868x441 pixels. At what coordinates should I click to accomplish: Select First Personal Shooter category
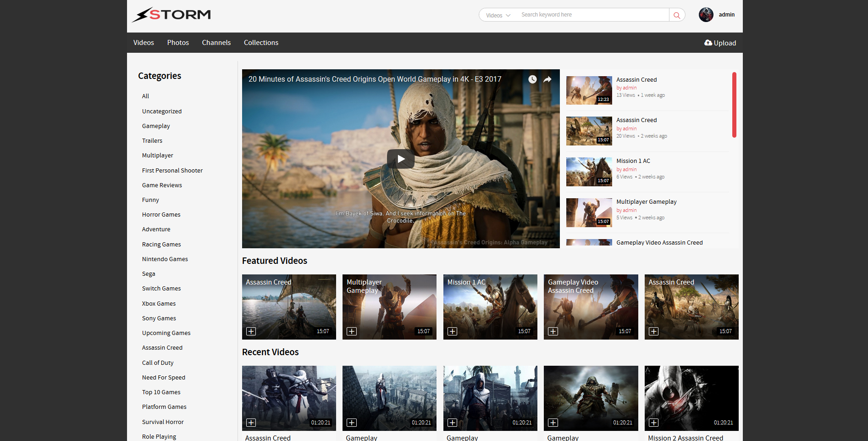tap(172, 171)
